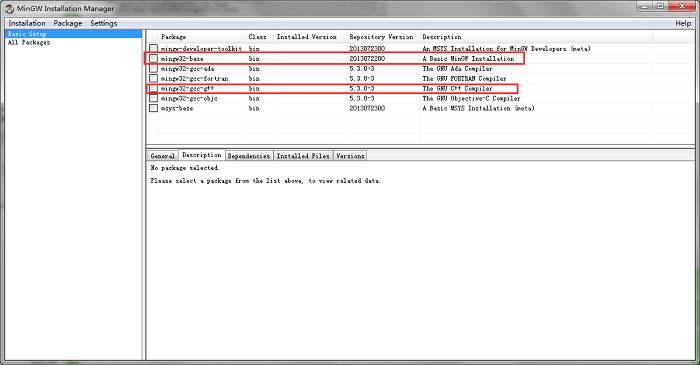Select the mingw-developer-toolkit package name
This screenshot has height=365, width=700.
point(201,48)
